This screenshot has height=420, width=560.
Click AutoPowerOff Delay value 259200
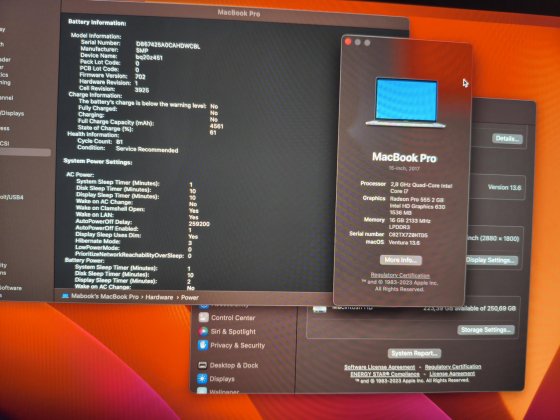[199, 224]
